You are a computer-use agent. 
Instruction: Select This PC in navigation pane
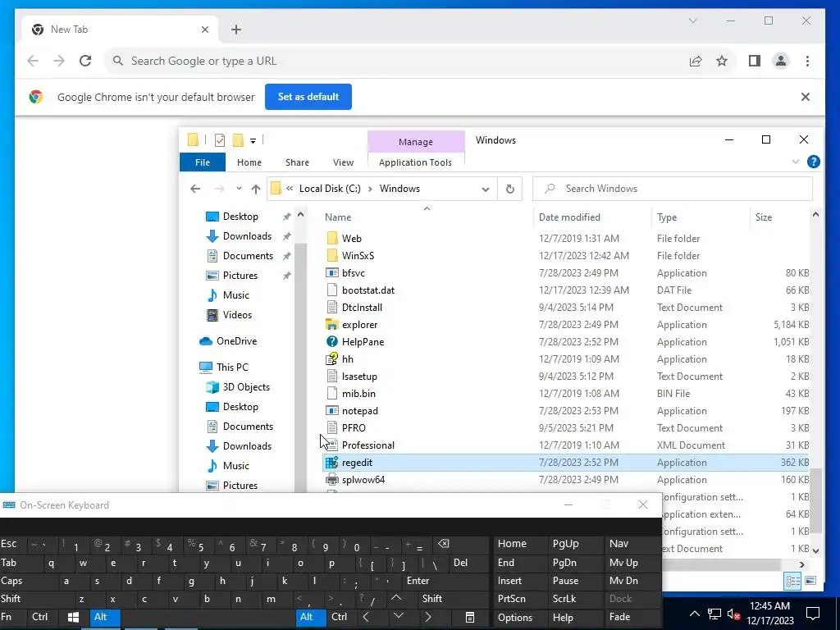click(232, 367)
